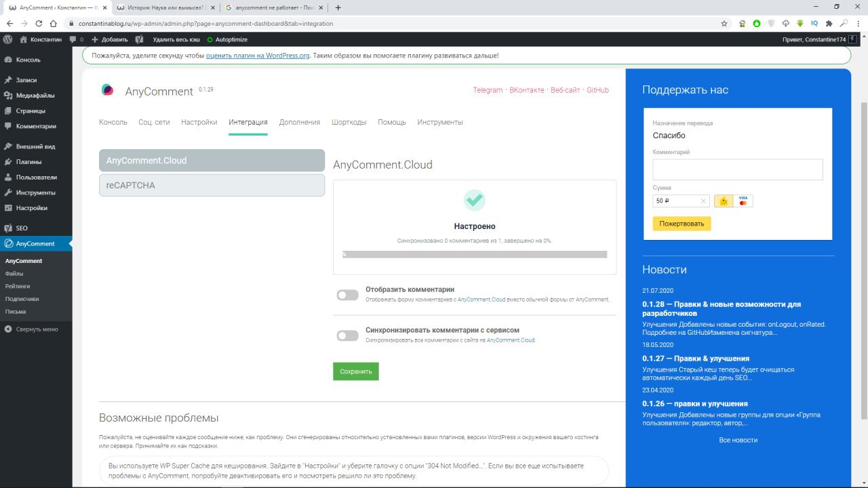This screenshot has width=868, height=488.
Task: Click the user avatar in admin bar
Action: [852, 39]
